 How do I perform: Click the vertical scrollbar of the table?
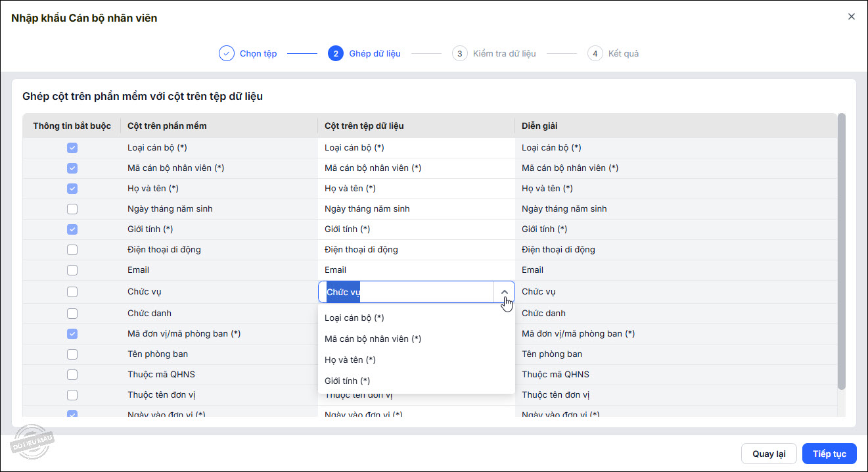pyautogui.click(x=842, y=250)
